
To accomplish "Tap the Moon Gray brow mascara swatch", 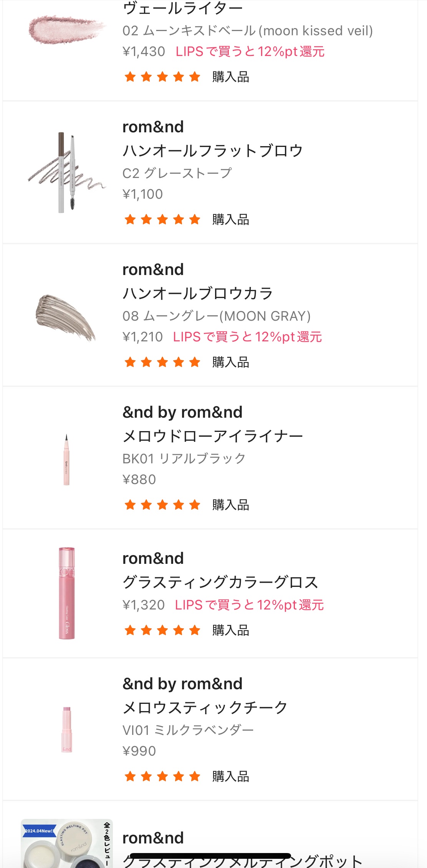I will point(66,317).
